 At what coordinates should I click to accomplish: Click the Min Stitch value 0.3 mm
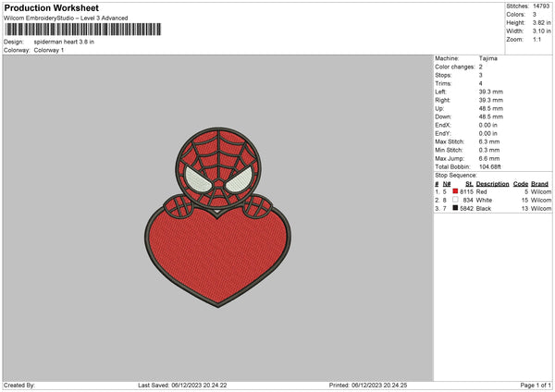coord(489,150)
